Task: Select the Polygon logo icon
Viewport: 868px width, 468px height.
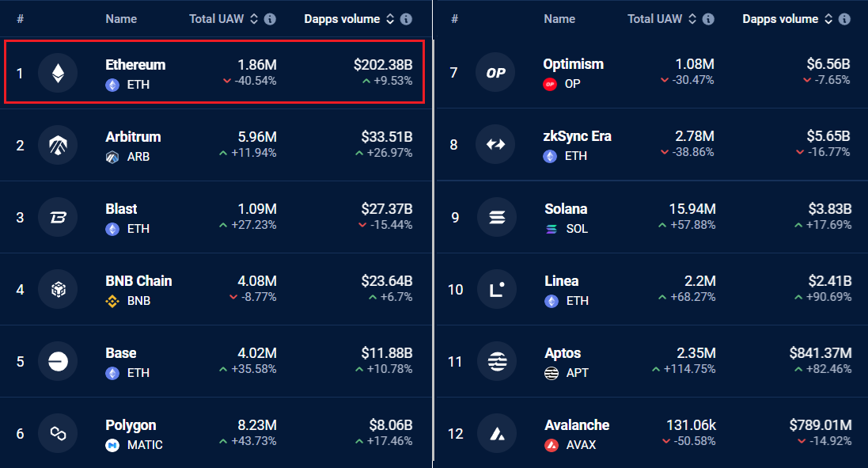Action: pos(58,433)
